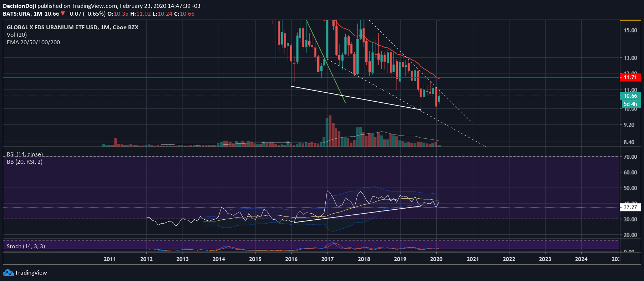Click the −0.07 (−0.65%) change text
The image size is (644, 281).
click(x=86, y=14)
